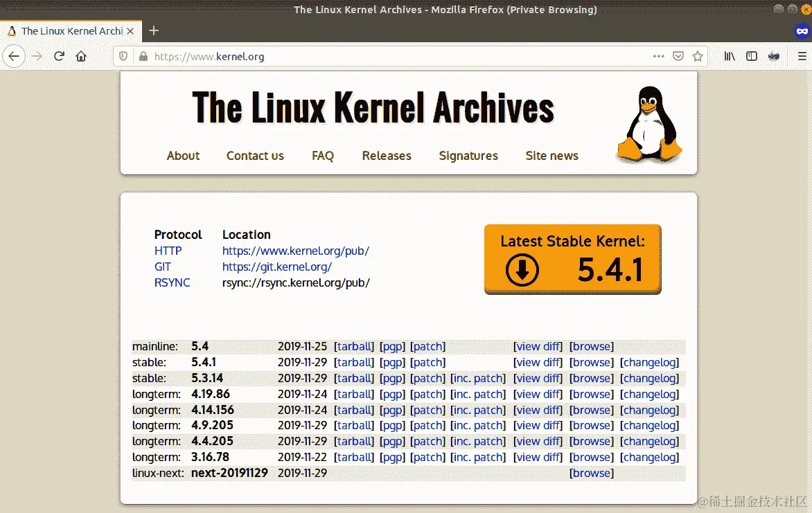The height and width of the screenshot is (513, 812).
Task: Select the 4.14.156 version text
Action: [x=213, y=410]
